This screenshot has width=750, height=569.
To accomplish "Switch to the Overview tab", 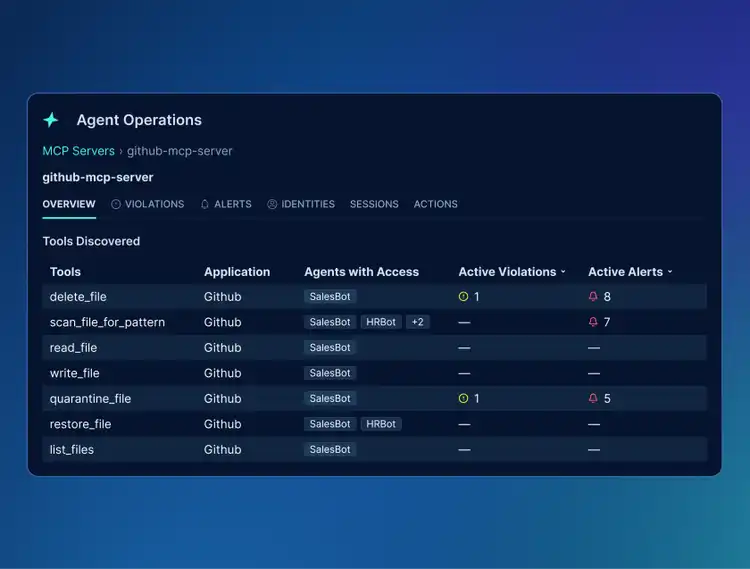I will tap(69, 204).
